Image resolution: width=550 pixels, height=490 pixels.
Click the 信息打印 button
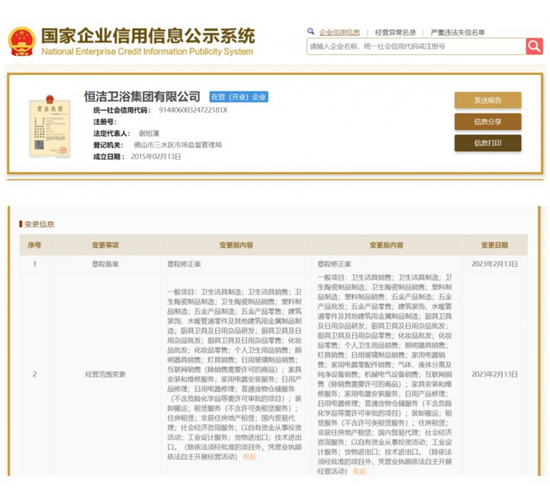coord(488,143)
